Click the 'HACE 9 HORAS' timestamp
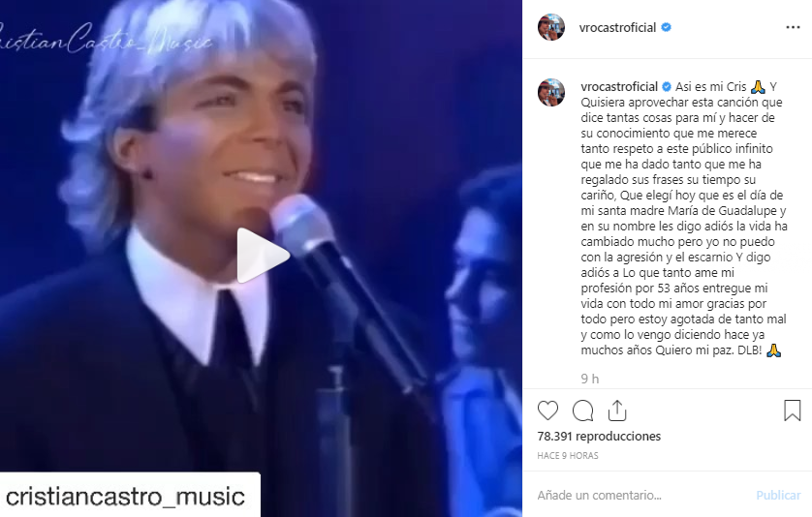The image size is (812, 517). tap(568, 455)
